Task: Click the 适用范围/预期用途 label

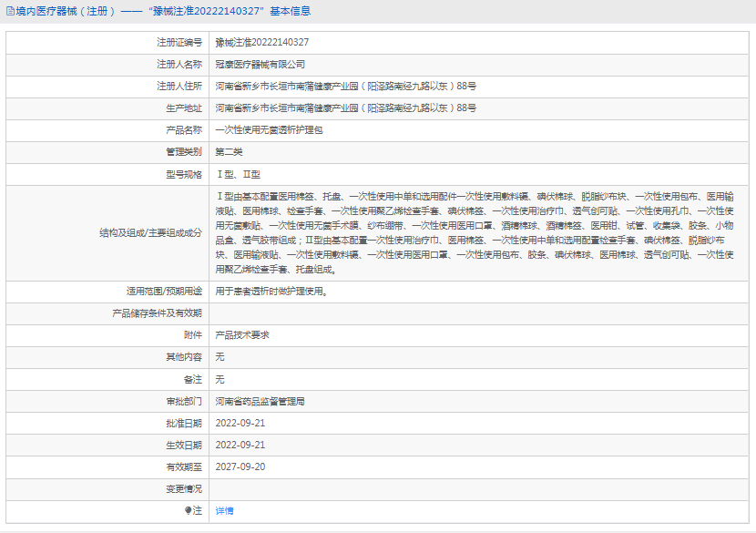Action: 165,292
